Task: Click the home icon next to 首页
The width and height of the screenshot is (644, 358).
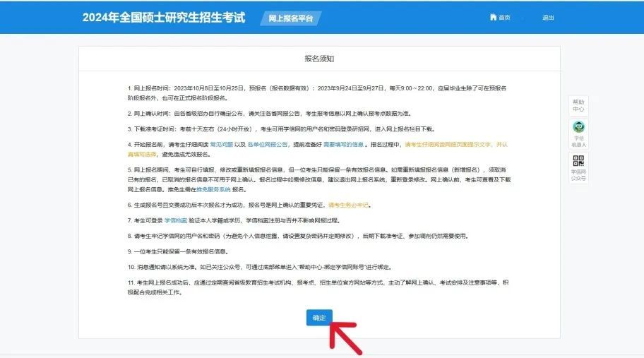Action: (493, 18)
